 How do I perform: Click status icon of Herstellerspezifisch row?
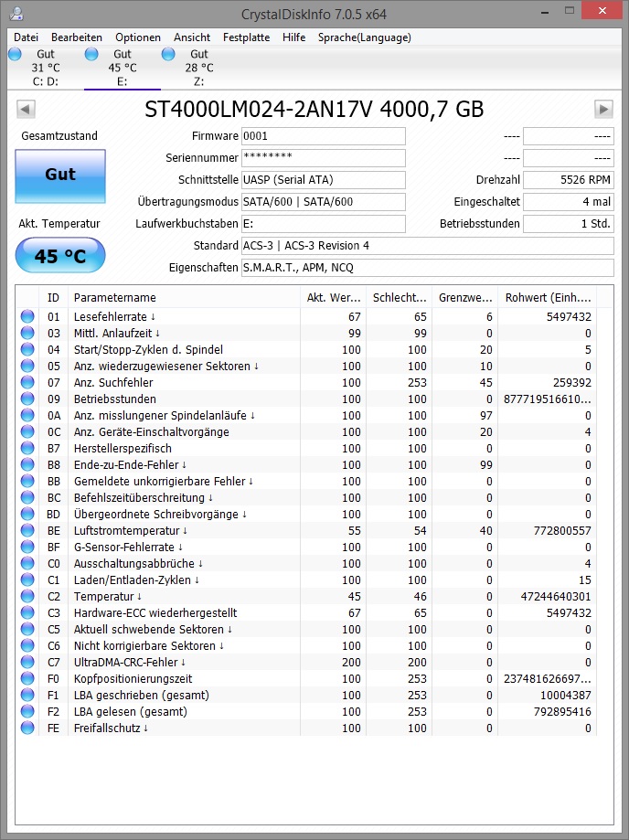point(27,449)
